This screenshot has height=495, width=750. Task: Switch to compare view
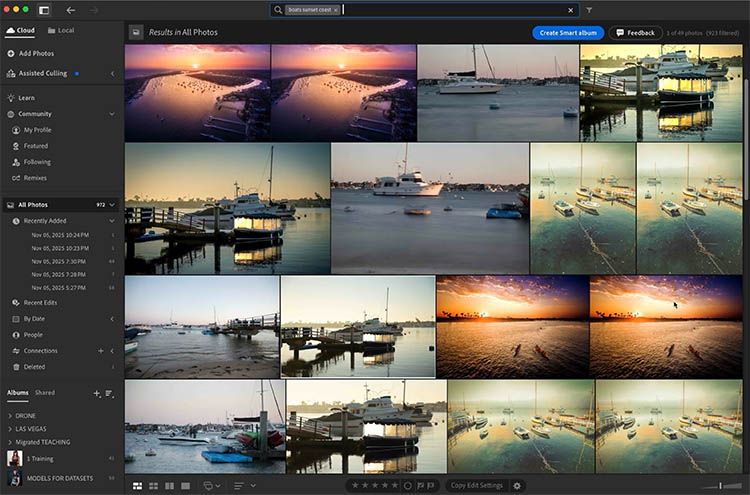[x=169, y=486]
